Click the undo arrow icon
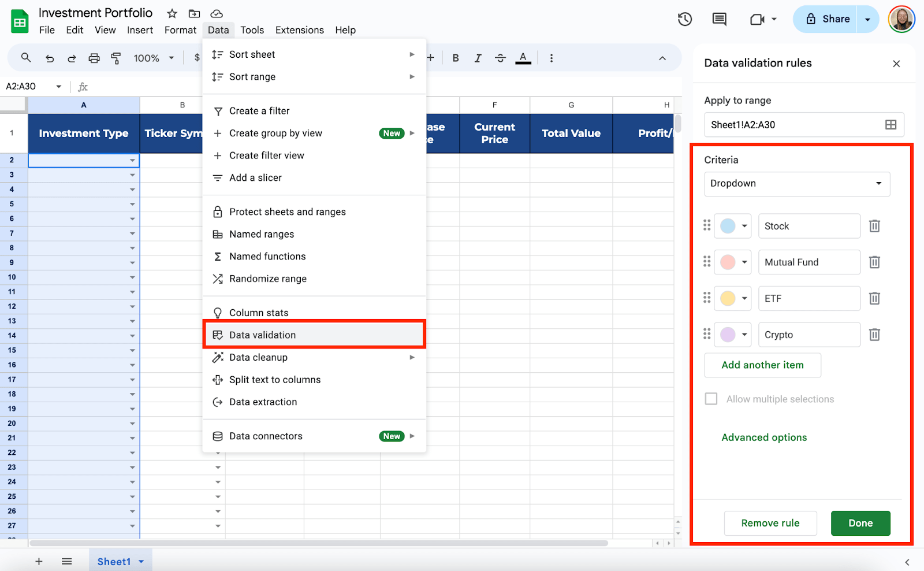Image resolution: width=924 pixels, height=571 pixels. (50, 58)
